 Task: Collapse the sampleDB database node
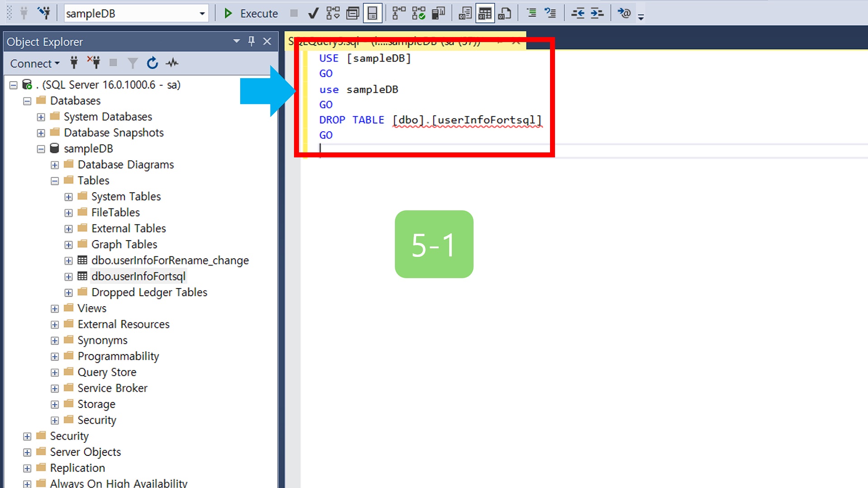pos(41,149)
